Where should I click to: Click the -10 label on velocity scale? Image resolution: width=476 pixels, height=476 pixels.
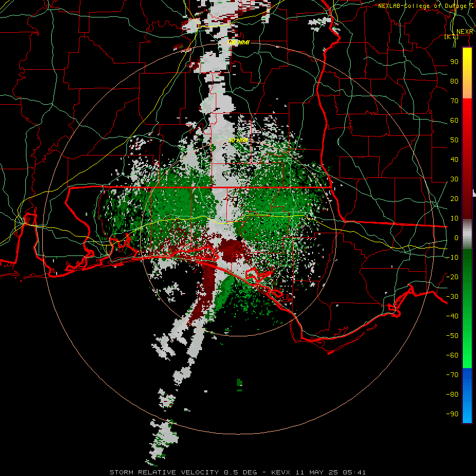coord(452,258)
